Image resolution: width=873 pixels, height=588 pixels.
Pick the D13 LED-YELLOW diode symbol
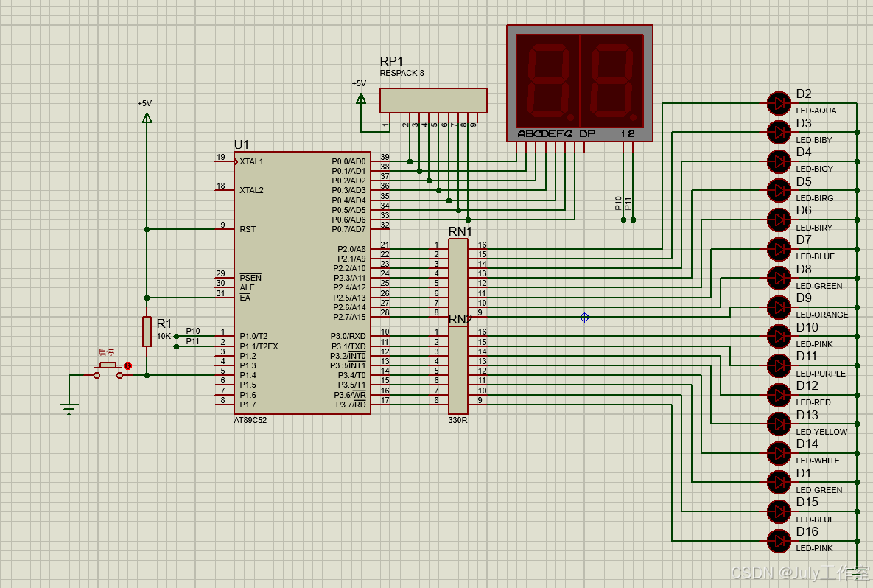779,424
